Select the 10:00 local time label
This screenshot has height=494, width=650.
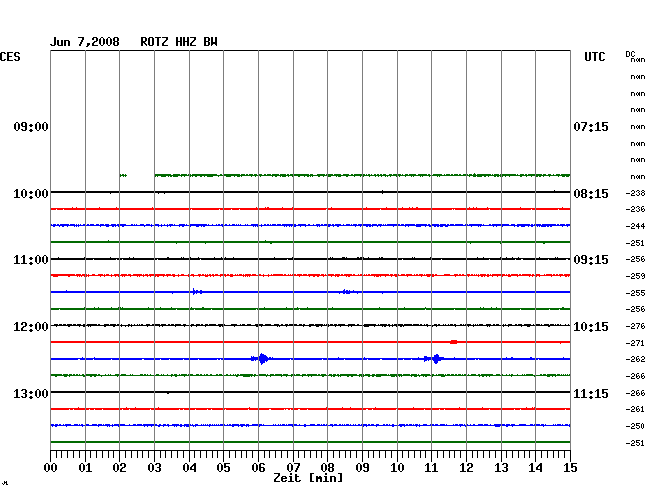pyautogui.click(x=31, y=194)
